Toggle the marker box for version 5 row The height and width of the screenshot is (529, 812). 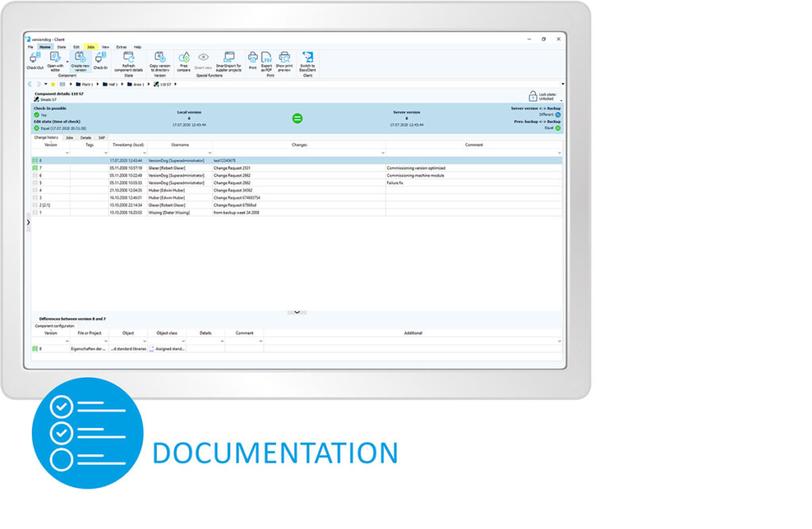coord(35,183)
